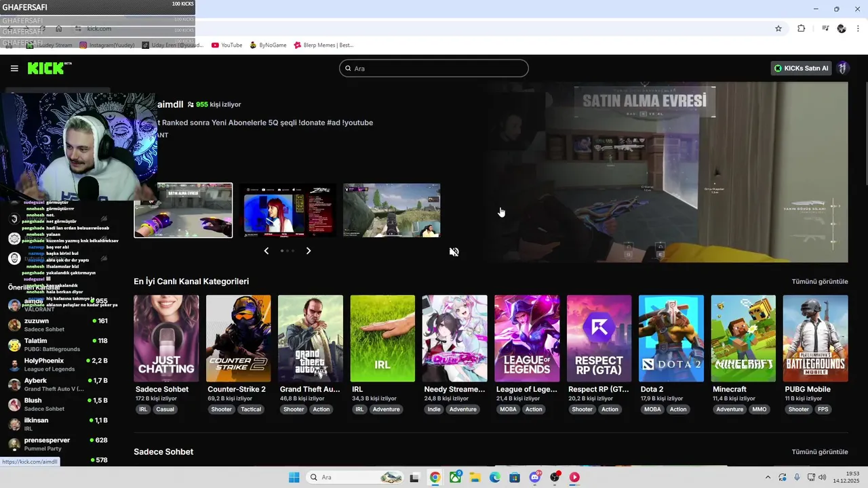Open Just Chatting category cover
868x488 pixels.
166,338
